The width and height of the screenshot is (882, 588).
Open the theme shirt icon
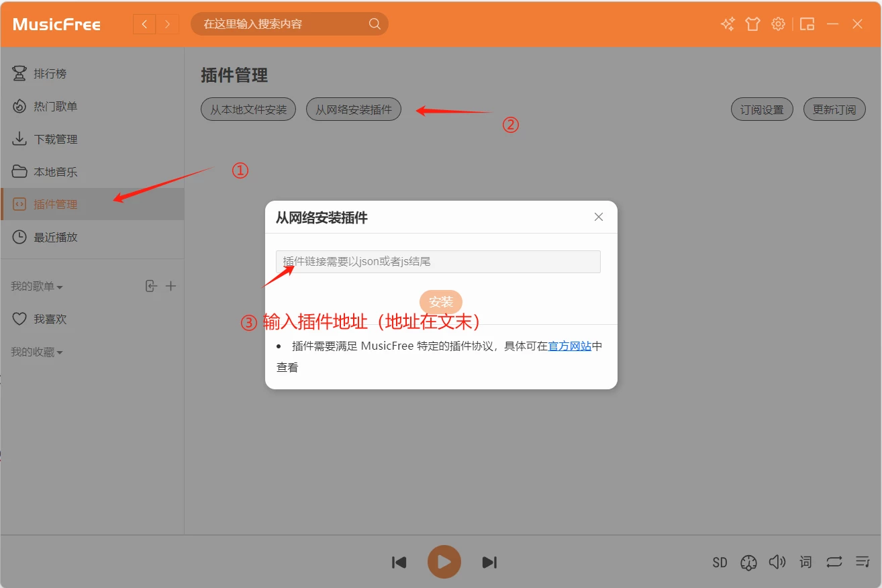[752, 24]
